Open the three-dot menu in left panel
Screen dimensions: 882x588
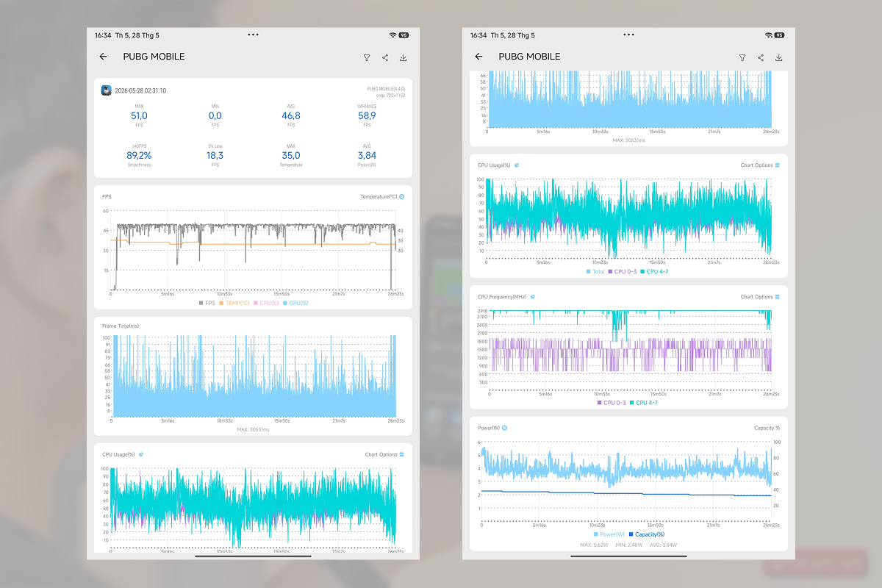[x=254, y=35]
